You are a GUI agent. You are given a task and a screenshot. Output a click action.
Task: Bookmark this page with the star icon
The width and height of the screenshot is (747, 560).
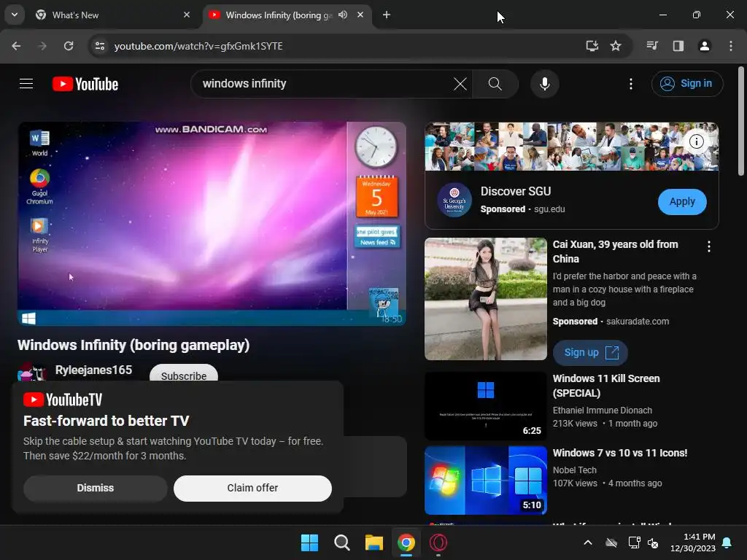tap(616, 46)
